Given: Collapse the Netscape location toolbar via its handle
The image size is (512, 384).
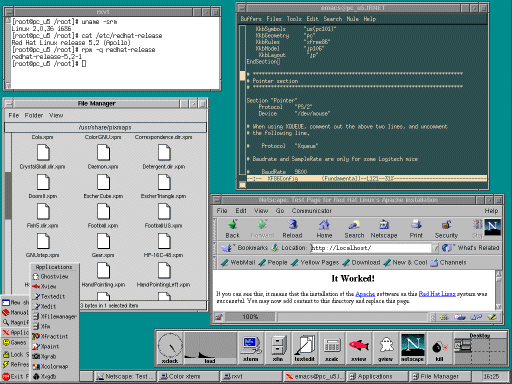Looking at the screenshot, I should [215, 248].
